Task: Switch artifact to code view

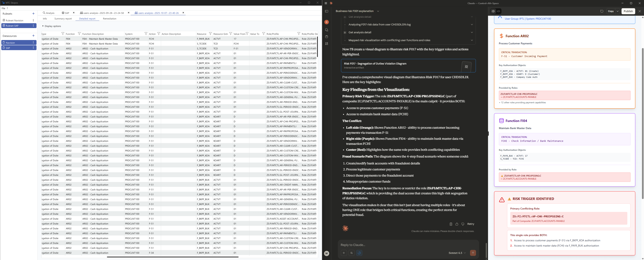Action: (x=498, y=11)
